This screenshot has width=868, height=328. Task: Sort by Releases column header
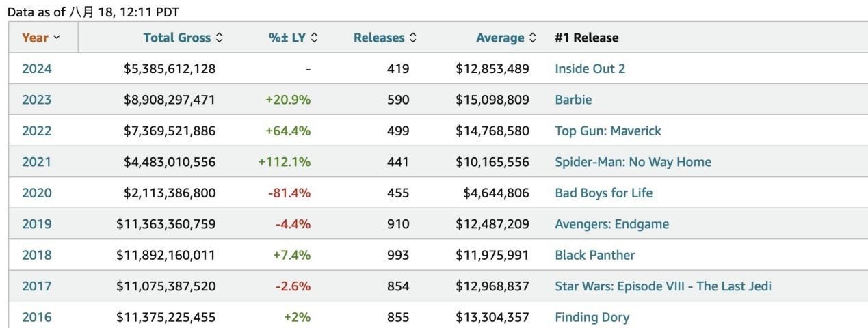(x=384, y=38)
